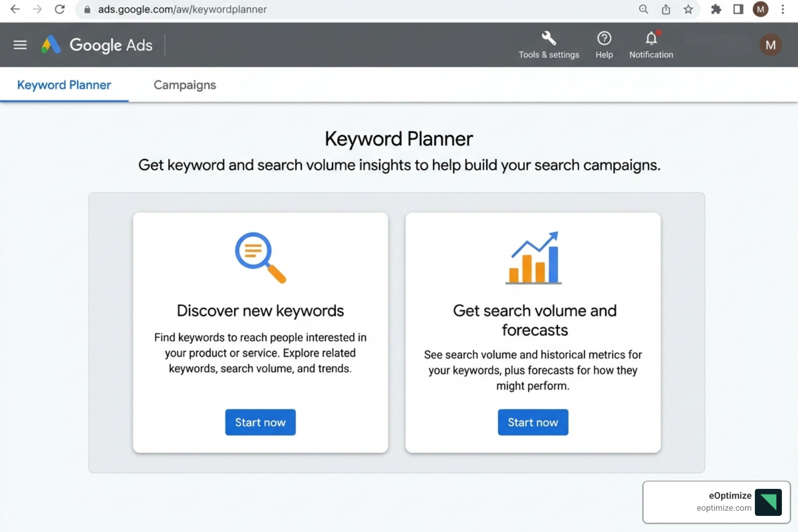Viewport: 798px width, 532px height.
Task: Open the browser extensions puzzle icon
Action: [x=716, y=9]
